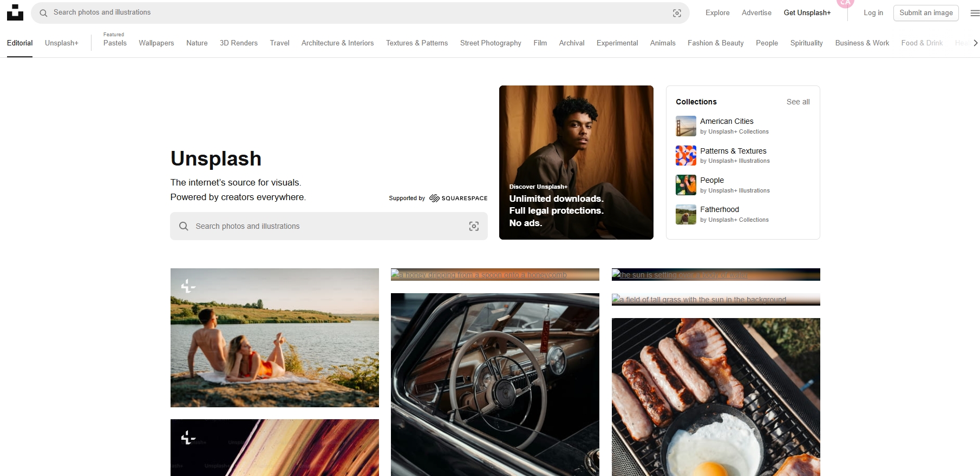The image size is (980, 476).
Task: Click the American Cities collection title
Action: tap(727, 121)
